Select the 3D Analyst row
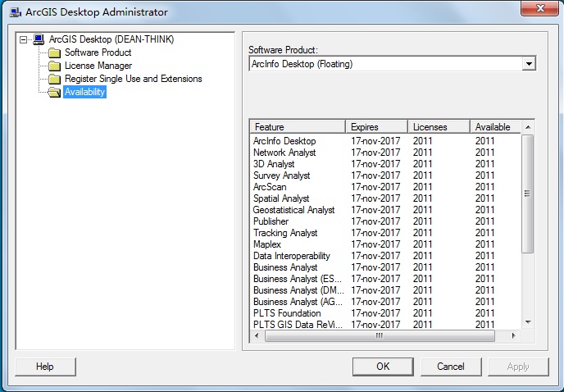564x392 pixels. pos(385,164)
